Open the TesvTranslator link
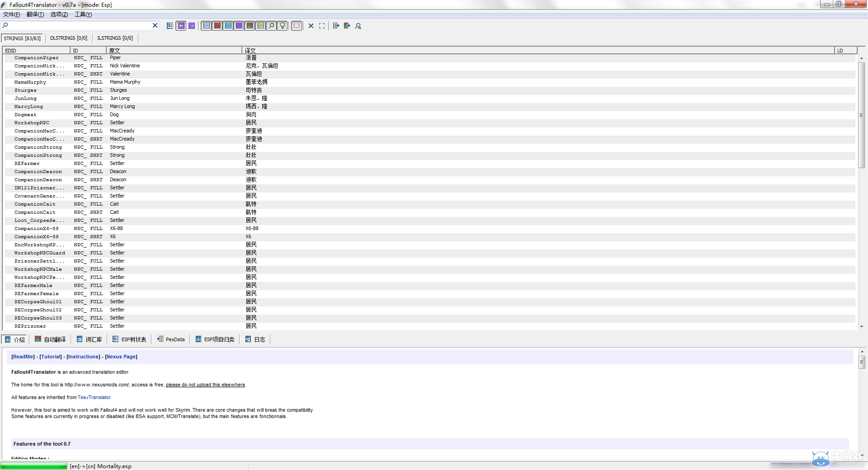Viewport: 868px width, 470px height. 94,398
